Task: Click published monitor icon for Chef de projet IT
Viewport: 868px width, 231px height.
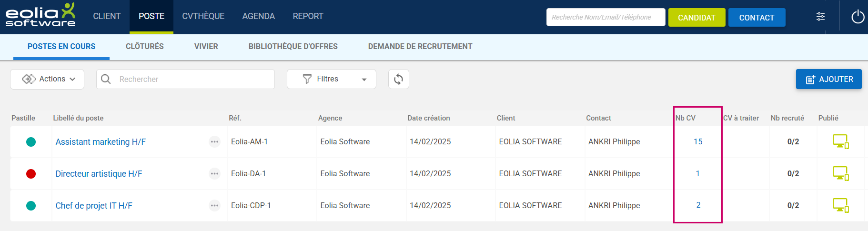Action: pyautogui.click(x=840, y=205)
